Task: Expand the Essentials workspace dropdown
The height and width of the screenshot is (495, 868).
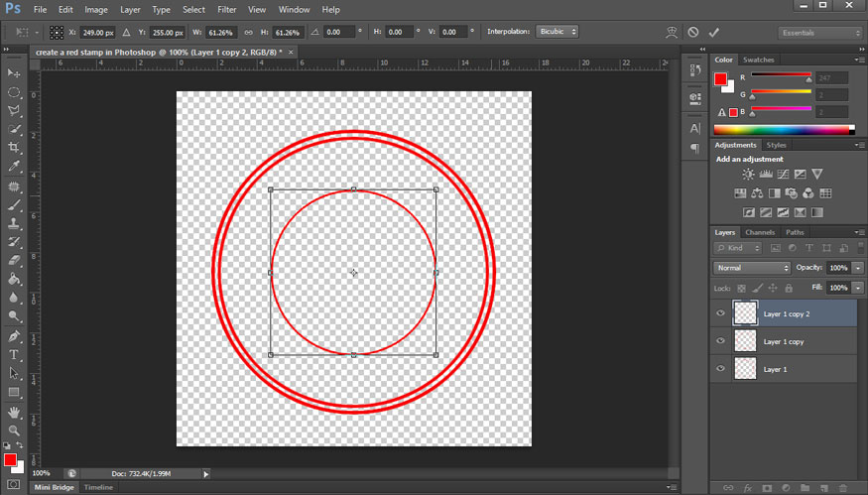Action: point(820,32)
